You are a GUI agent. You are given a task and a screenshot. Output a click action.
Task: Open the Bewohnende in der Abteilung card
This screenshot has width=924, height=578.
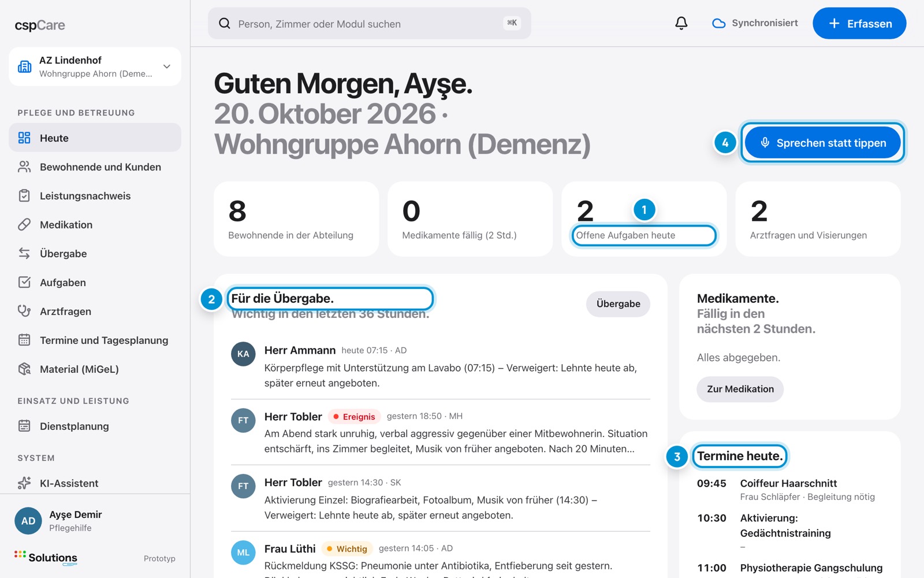click(296, 219)
